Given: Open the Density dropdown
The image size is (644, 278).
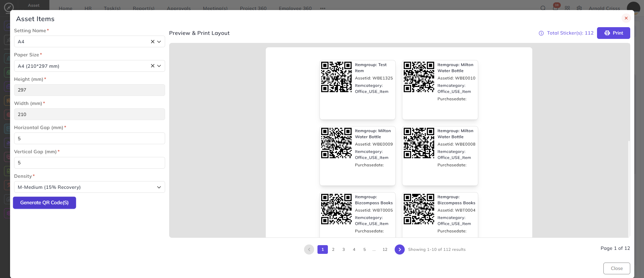Looking at the screenshot, I should pos(90,187).
